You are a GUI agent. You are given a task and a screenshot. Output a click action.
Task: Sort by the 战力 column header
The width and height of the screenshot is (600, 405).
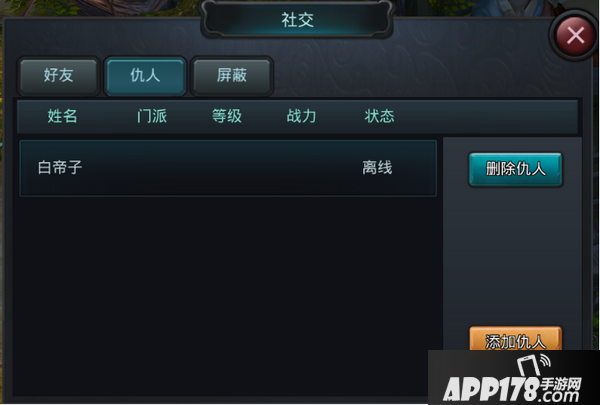302,116
